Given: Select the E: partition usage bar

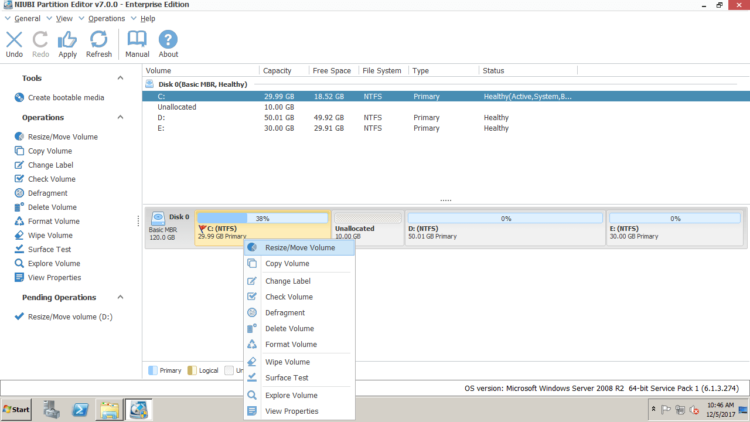Looking at the screenshot, I should pos(674,218).
